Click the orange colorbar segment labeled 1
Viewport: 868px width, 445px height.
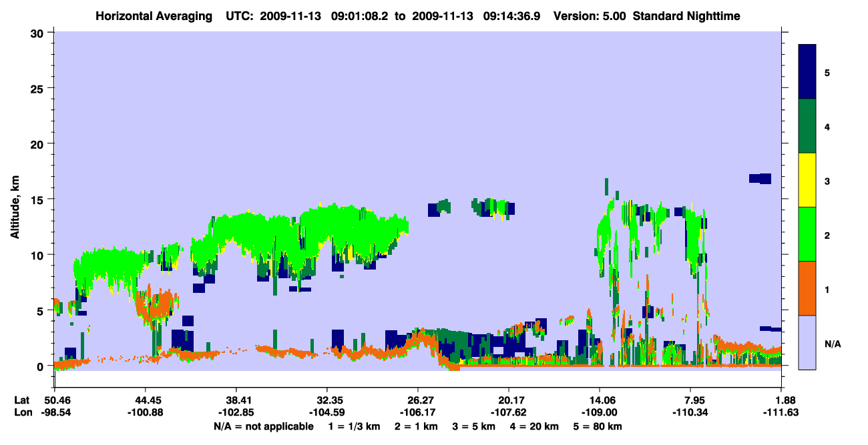pos(807,288)
